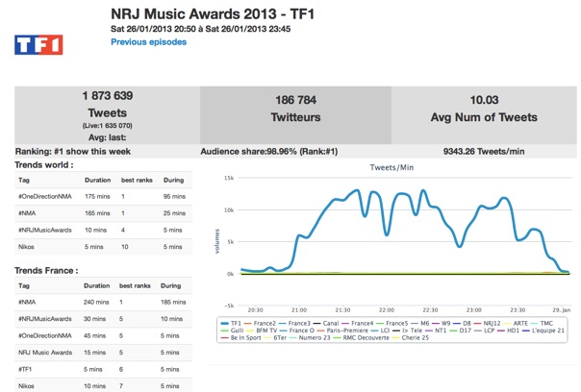The height and width of the screenshot is (392, 581).
Task: Click #NMA in Trends France table
Action: tap(26, 302)
